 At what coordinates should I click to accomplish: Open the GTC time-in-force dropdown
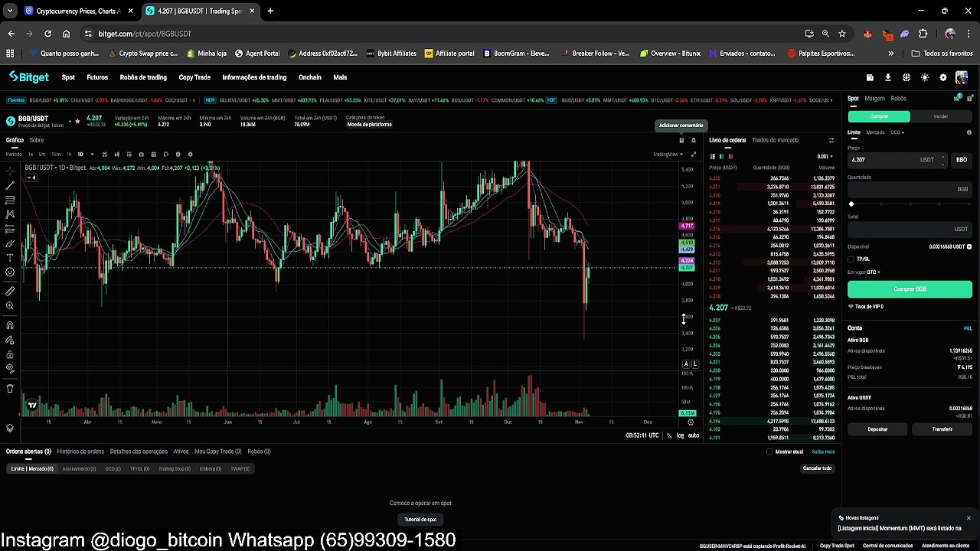(873, 272)
